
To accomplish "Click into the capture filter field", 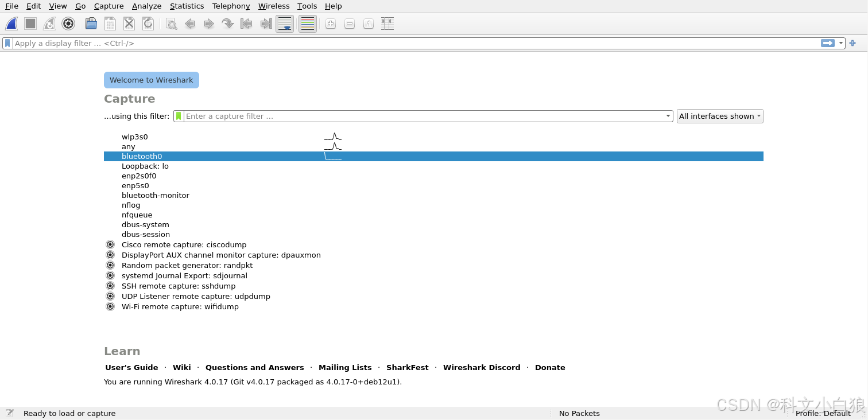I will pos(424,116).
